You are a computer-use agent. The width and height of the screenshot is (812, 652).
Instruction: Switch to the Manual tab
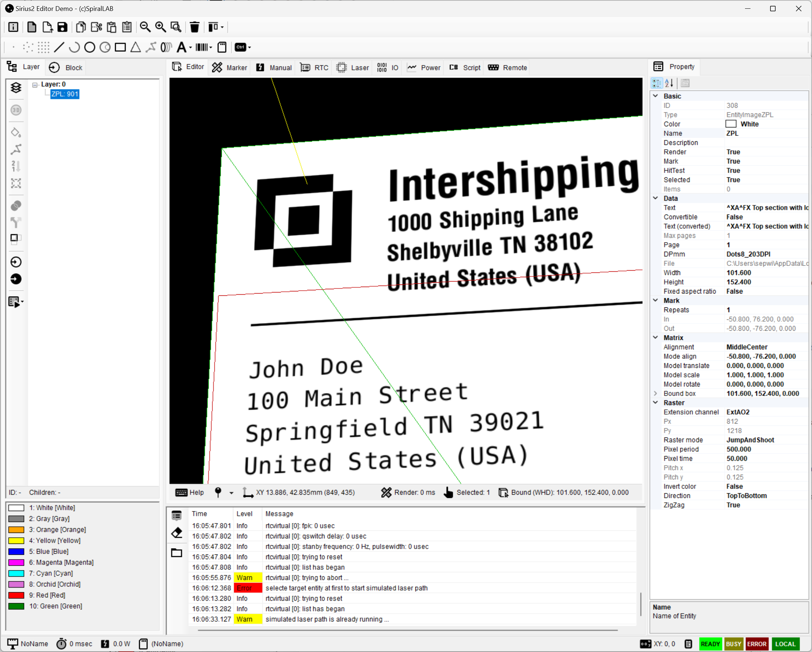[274, 68]
